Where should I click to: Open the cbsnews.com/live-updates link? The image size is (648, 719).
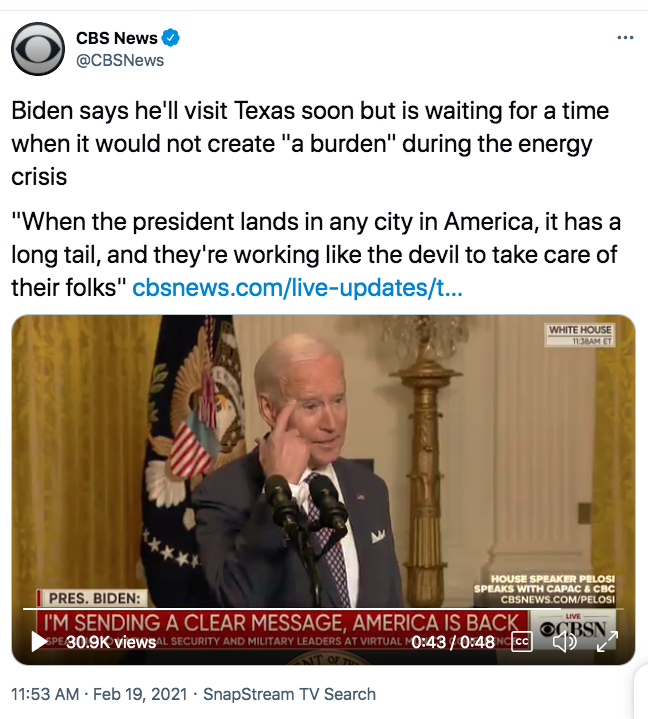297,288
